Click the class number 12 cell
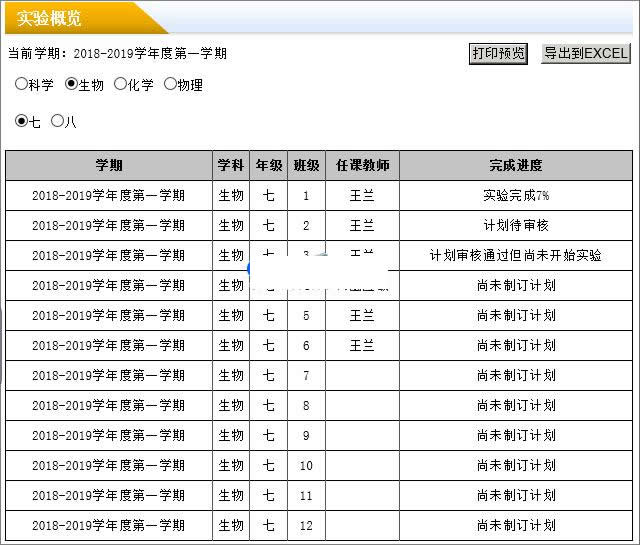The width and height of the screenshot is (640, 545). pyautogui.click(x=307, y=525)
